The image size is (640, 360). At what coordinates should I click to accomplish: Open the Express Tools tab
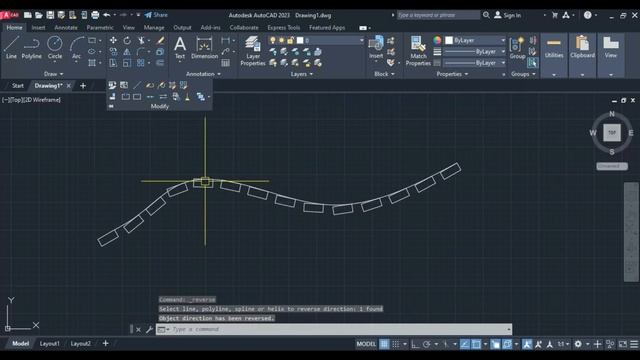click(284, 28)
